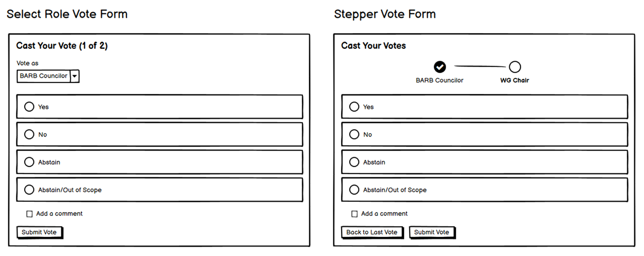
Task: Click Submit Vote in Stepper form
Action: pos(432,232)
